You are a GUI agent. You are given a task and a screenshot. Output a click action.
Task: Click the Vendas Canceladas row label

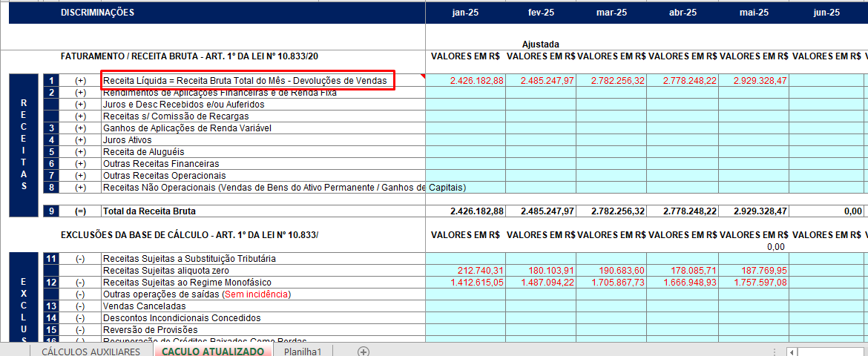coord(134,306)
